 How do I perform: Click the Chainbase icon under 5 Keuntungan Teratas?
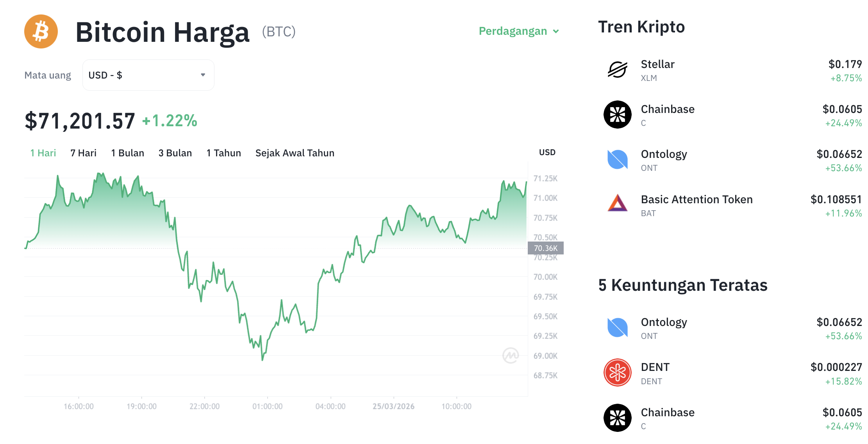(618, 417)
